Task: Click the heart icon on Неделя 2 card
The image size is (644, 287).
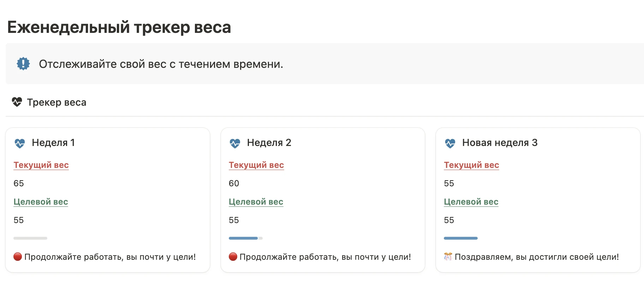Action: [235, 143]
